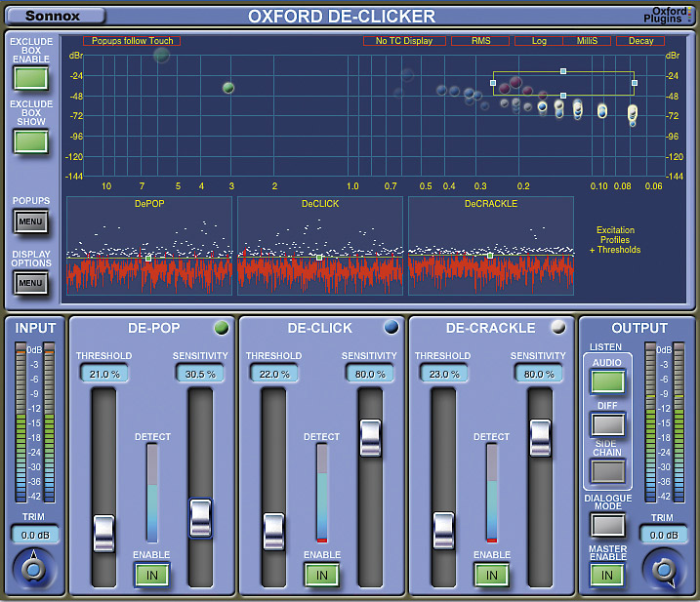700x602 pixels.
Task: Select the Listen Diff button
Action: pos(607,424)
